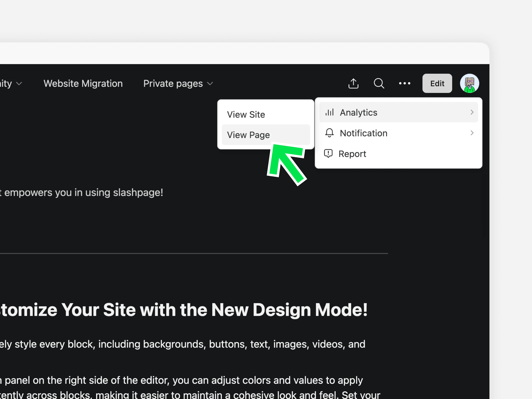Viewport: 532px width, 399px height.
Task: Open the Analytics menu entry
Action: pos(358,112)
